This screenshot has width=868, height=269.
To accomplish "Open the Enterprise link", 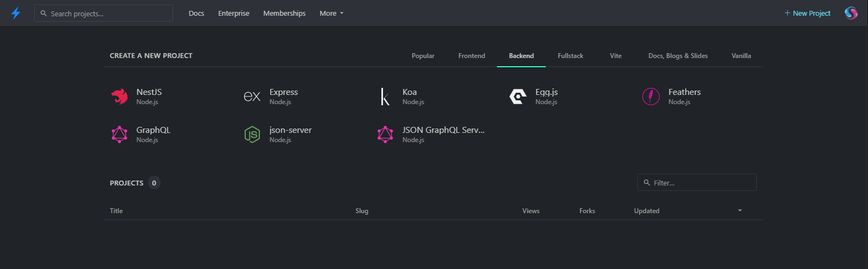I will pyautogui.click(x=234, y=14).
